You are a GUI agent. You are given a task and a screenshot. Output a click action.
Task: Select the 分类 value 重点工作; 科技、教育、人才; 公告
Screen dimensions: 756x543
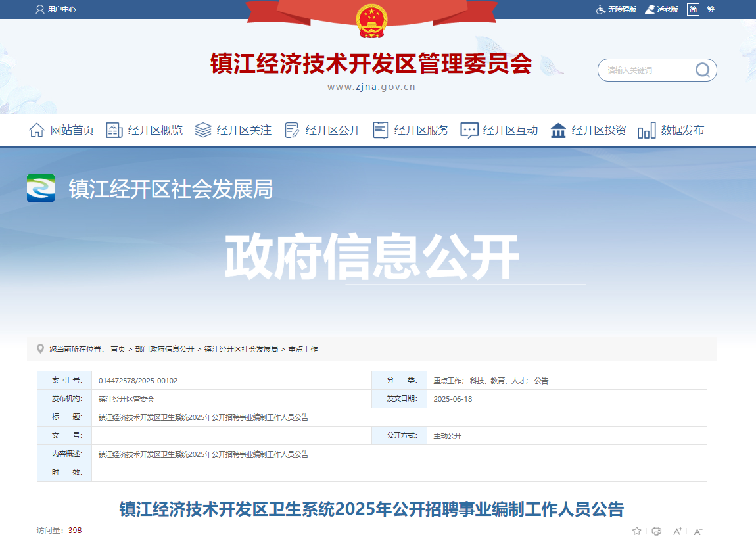coord(491,381)
